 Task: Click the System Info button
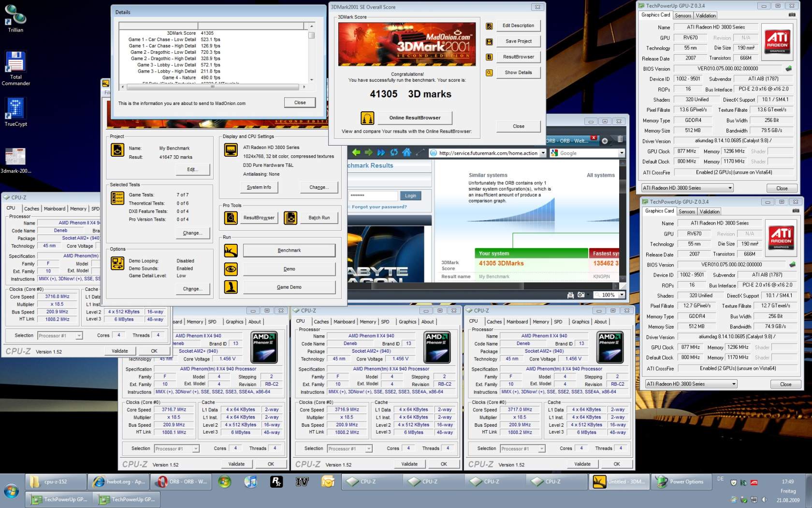click(259, 187)
